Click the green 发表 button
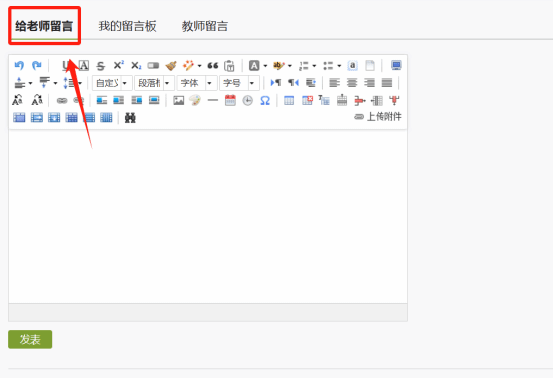This screenshot has height=379, width=554. (30, 339)
